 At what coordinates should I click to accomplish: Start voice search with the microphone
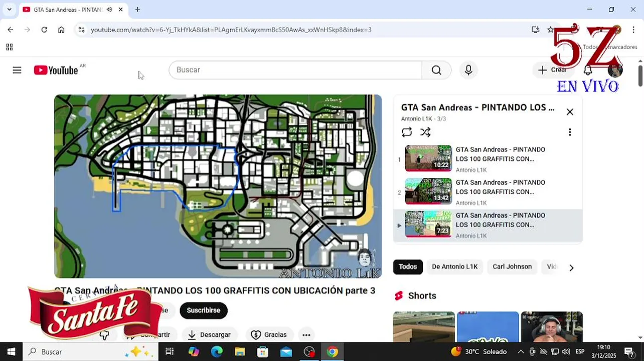click(x=468, y=70)
